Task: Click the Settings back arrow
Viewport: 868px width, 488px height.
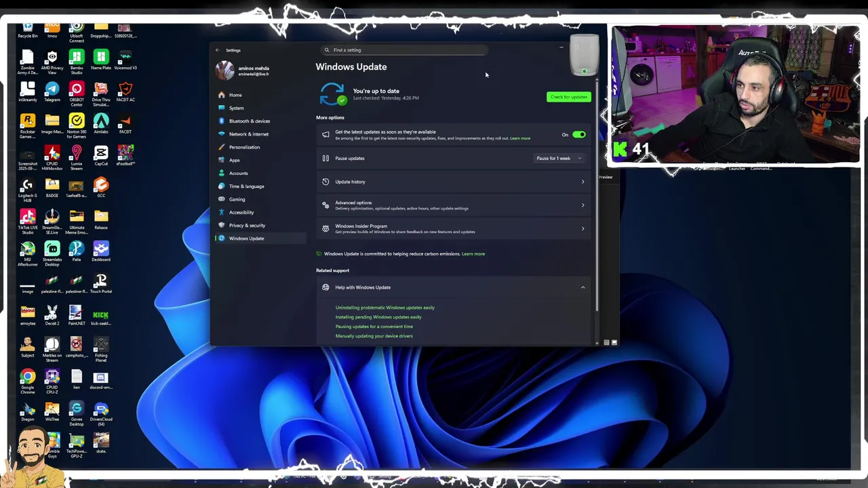Action: coord(218,50)
